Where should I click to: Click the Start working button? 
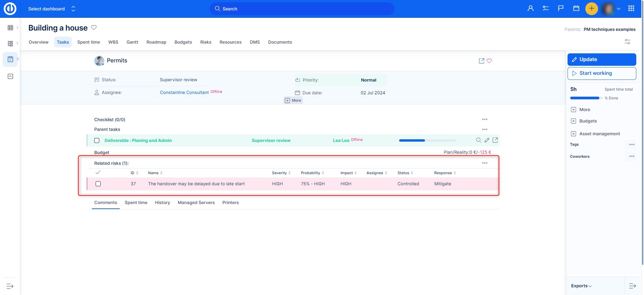[601, 73]
